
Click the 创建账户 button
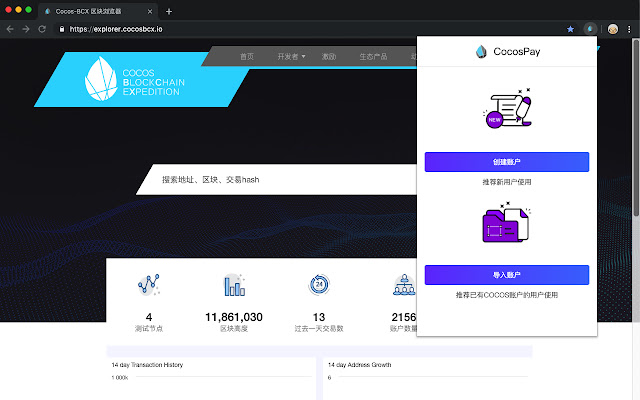click(507, 162)
